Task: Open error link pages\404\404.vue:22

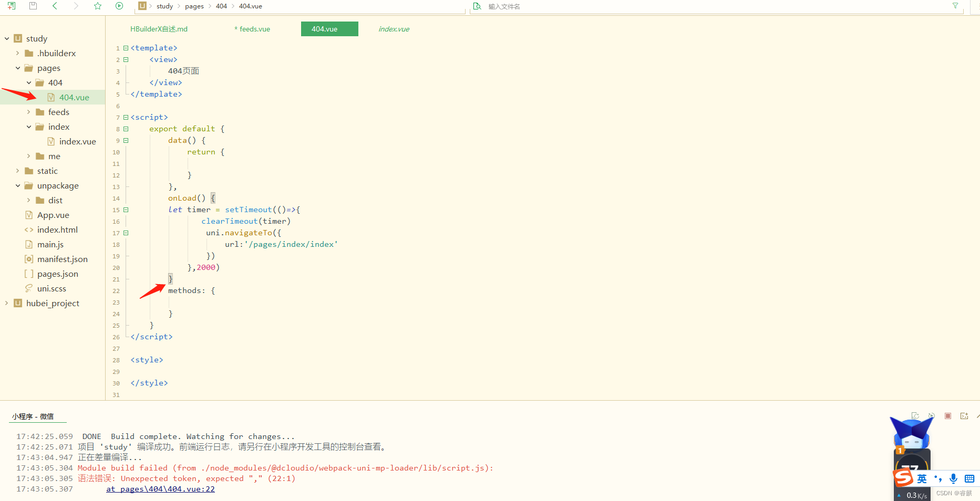Action: (160, 489)
